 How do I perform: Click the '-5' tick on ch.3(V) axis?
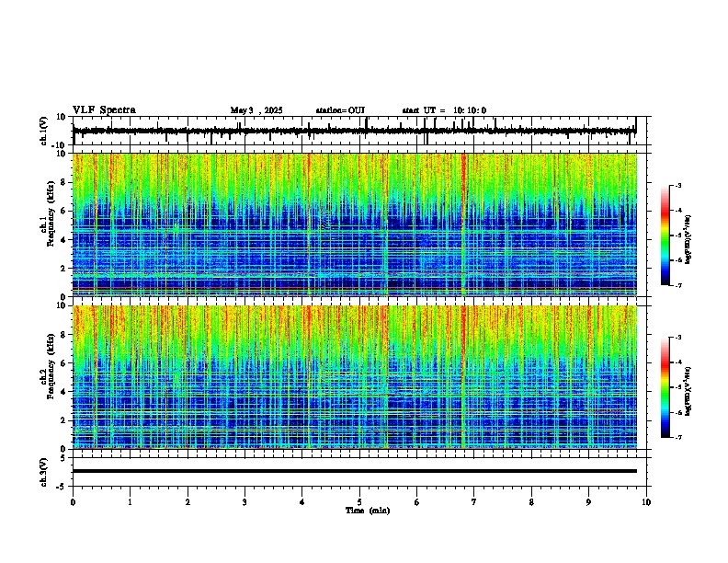pyautogui.click(x=62, y=487)
